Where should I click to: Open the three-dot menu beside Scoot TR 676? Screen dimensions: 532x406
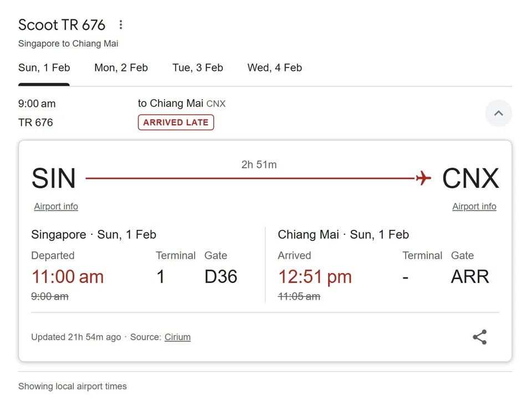(x=121, y=25)
